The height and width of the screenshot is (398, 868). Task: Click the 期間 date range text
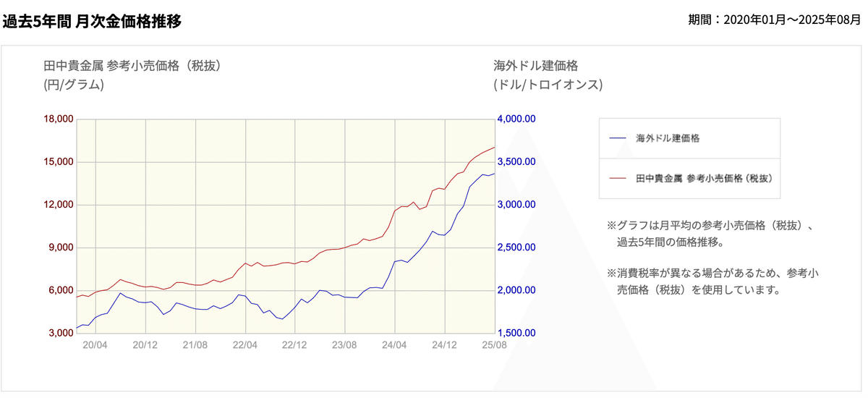(x=774, y=20)
